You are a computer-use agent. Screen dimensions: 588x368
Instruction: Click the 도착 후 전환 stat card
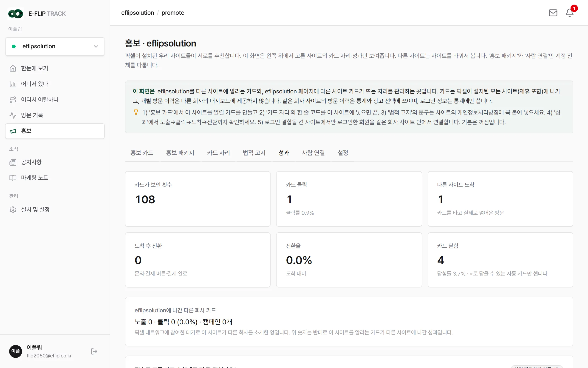[198, 260]
